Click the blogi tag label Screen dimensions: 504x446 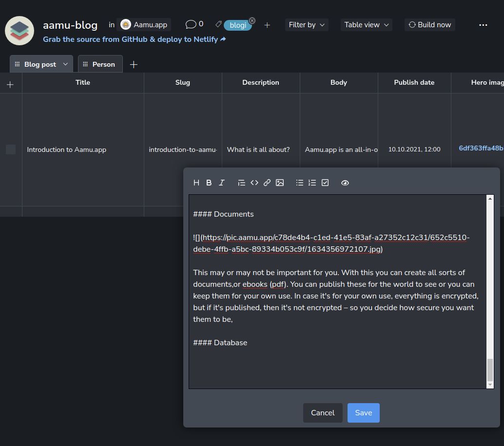tap(238, 25)
